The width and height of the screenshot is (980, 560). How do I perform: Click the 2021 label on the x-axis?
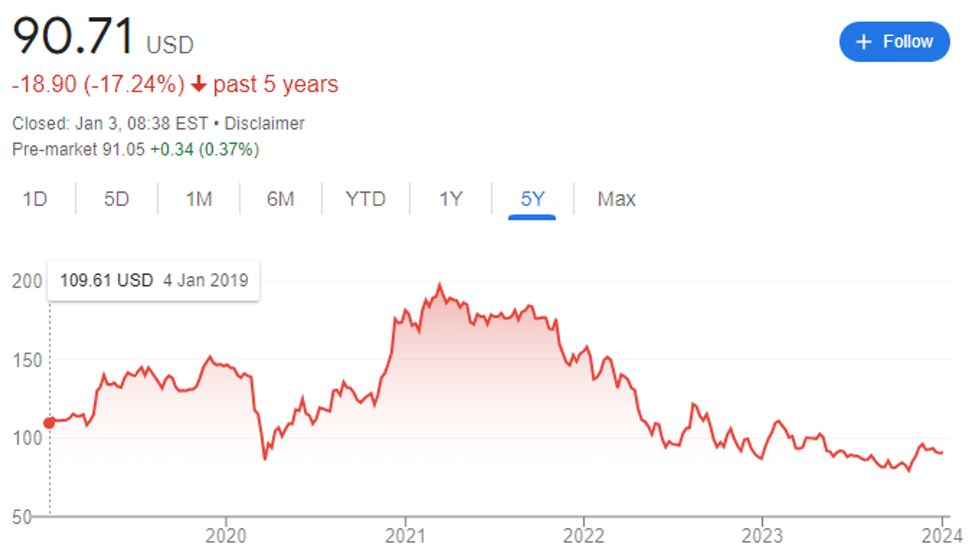tap(405, 537)
